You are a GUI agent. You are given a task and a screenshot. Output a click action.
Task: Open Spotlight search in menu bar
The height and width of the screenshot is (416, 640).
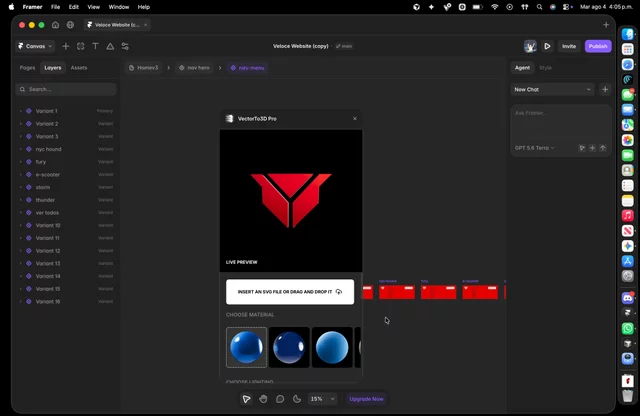pyautogui.click(x=539, y=7)
